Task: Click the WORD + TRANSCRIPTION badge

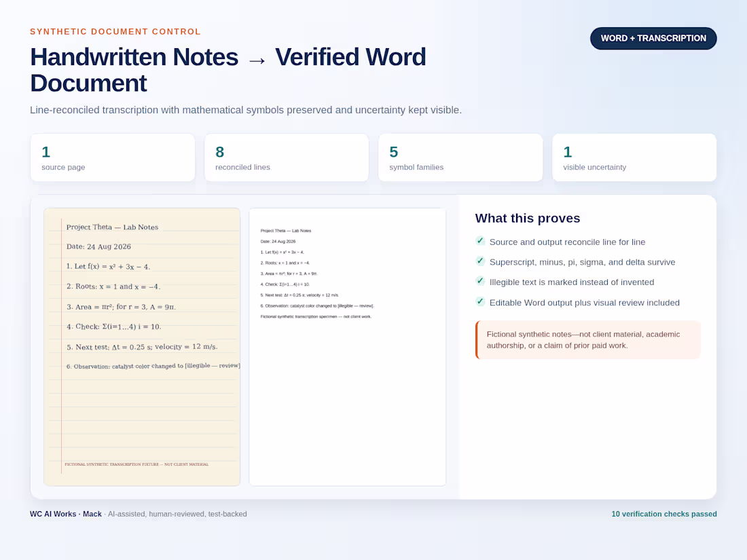Action: (x=653, y=39)
